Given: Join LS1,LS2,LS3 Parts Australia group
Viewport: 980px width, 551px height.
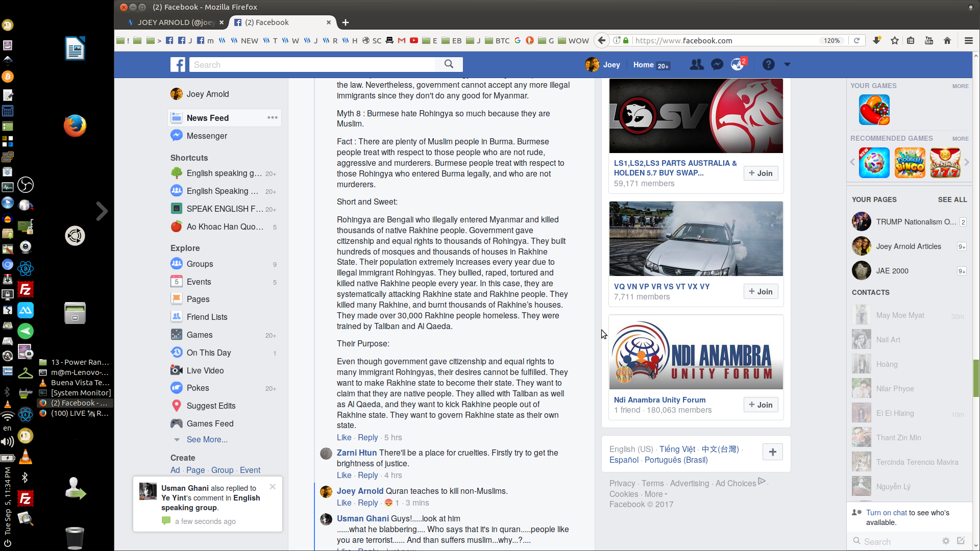Looking at the screenshot, I should point(761,173).
